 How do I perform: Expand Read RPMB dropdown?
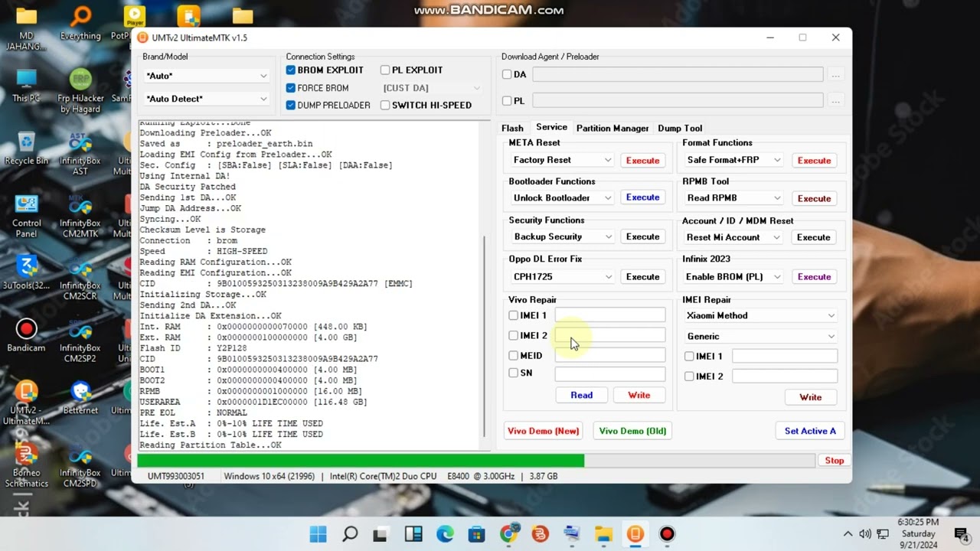[x=734, y=197]
